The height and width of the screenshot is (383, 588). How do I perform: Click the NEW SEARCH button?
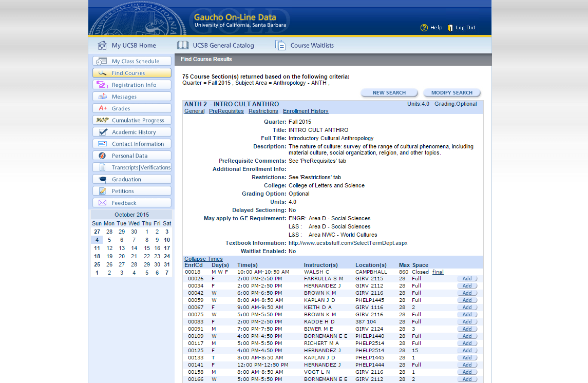coord(389,92)
